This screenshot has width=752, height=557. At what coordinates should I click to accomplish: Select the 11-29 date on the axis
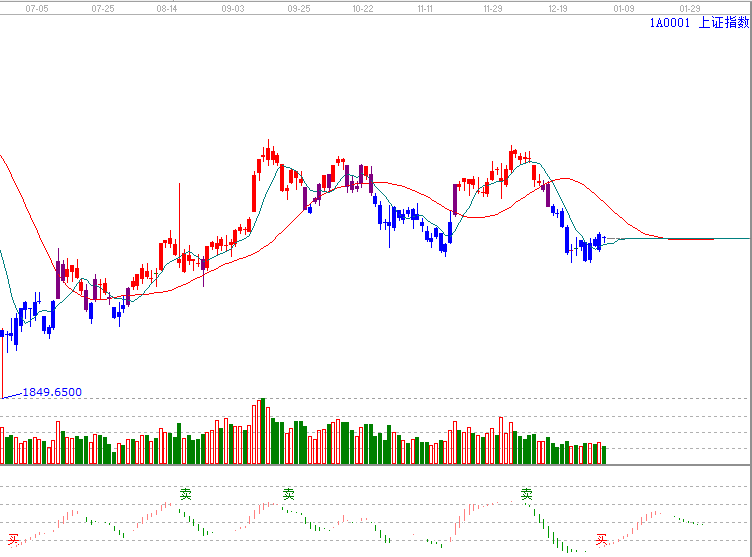pos(493,7)
